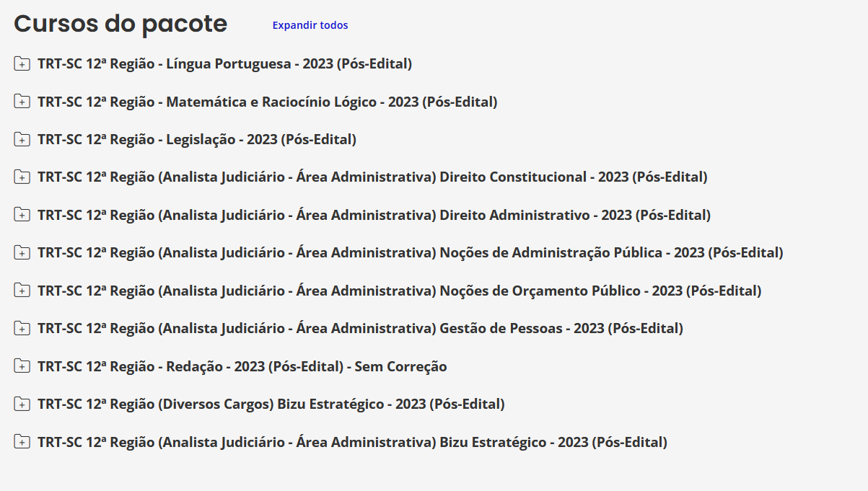This screenshot has width=868, height=491.
Task: Click the folder-plus icon next to Direito Administrativo
Action: click(22, 215)
